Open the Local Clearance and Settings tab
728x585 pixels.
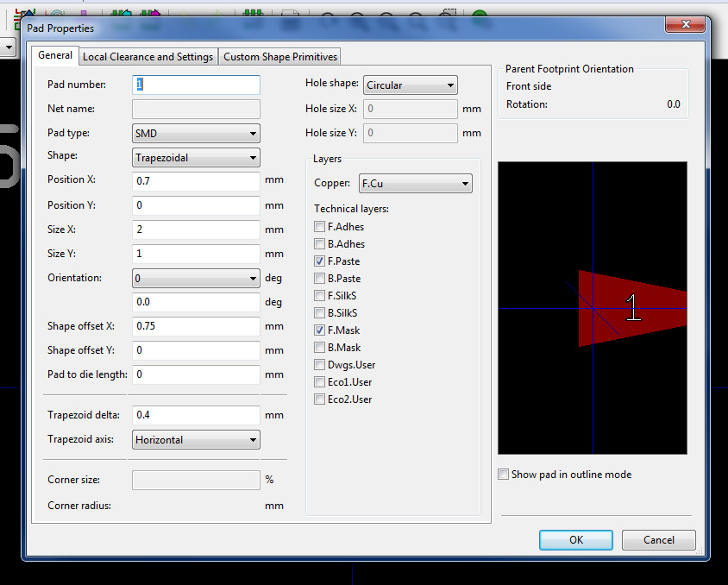tap(148, 57)
